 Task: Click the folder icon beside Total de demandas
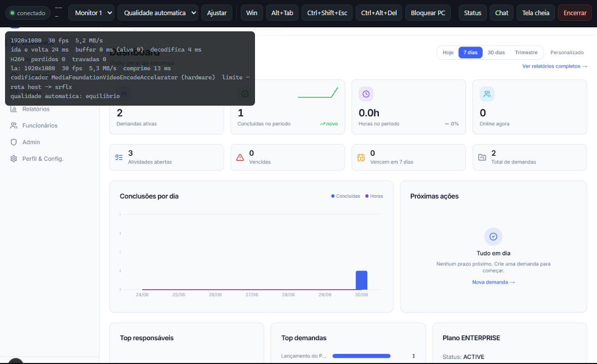tap(482, 157)
